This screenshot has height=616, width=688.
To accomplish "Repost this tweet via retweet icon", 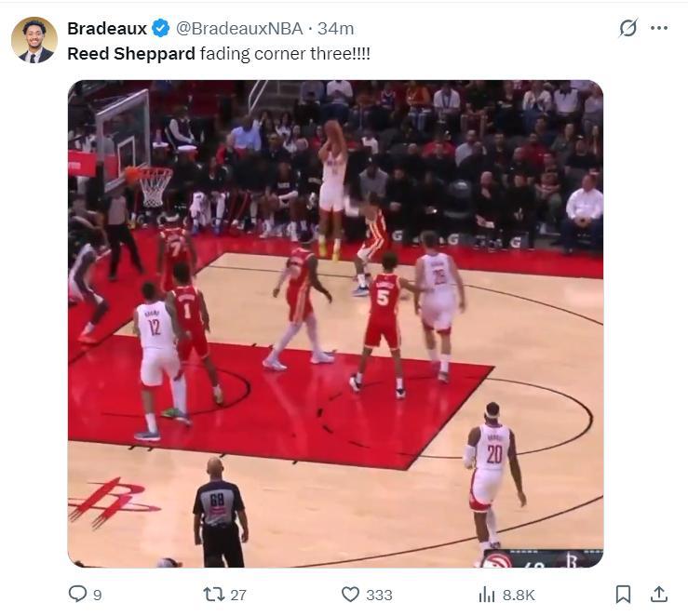I will point(214,595).
